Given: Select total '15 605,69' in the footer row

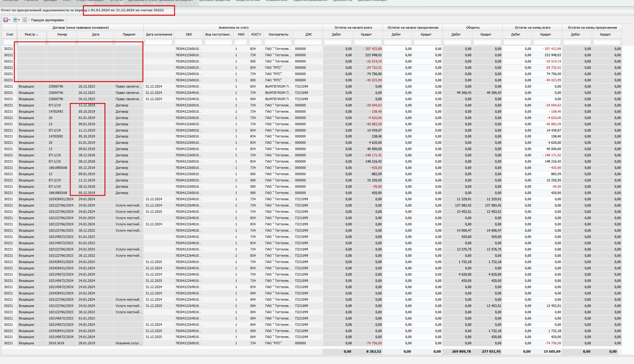Looking at the screenshot, I should (552, 351).
